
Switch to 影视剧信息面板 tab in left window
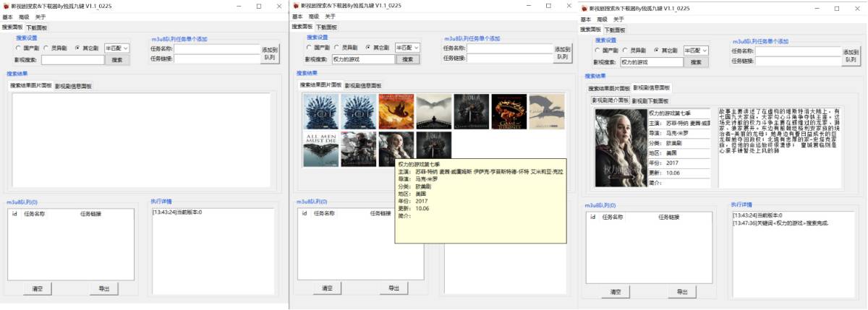coord(73,85)
